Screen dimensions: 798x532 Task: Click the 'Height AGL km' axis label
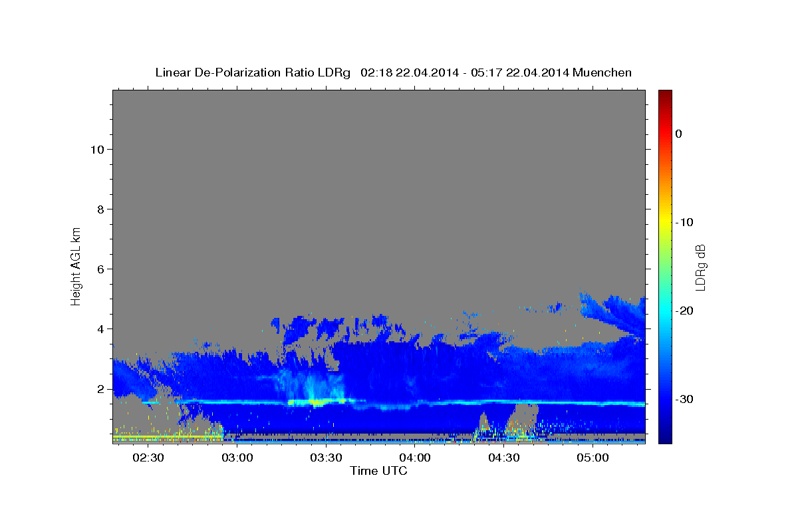coord(76,265)
